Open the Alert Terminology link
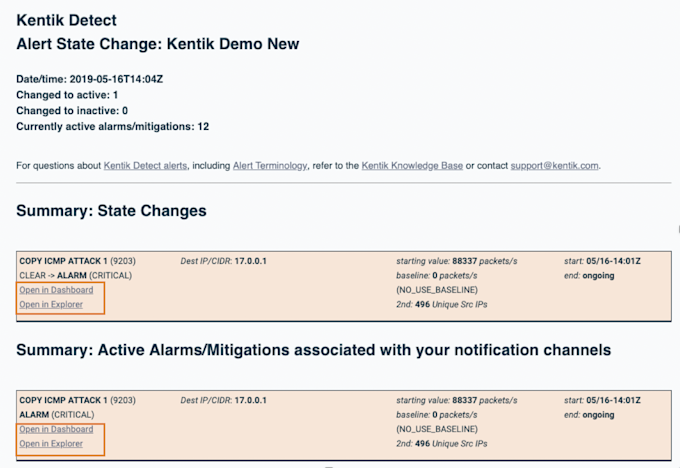The height and width of the screenshot is (468, 680). click(x=270, y=166)
